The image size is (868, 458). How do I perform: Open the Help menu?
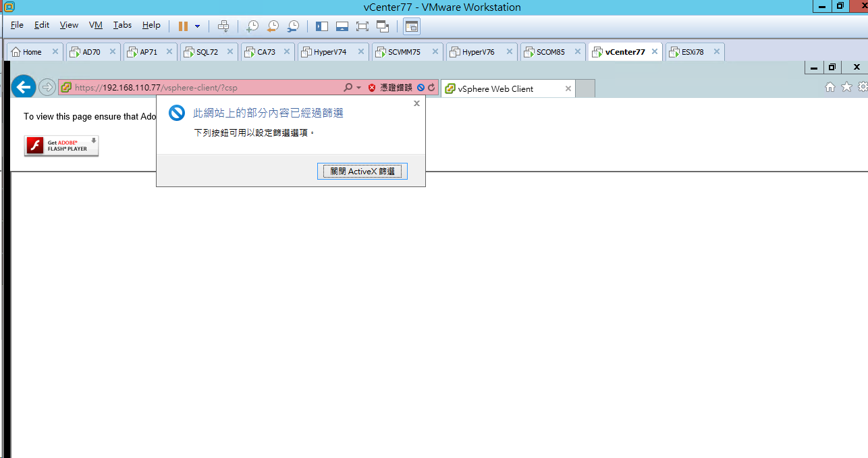click(x=151, y=25)
